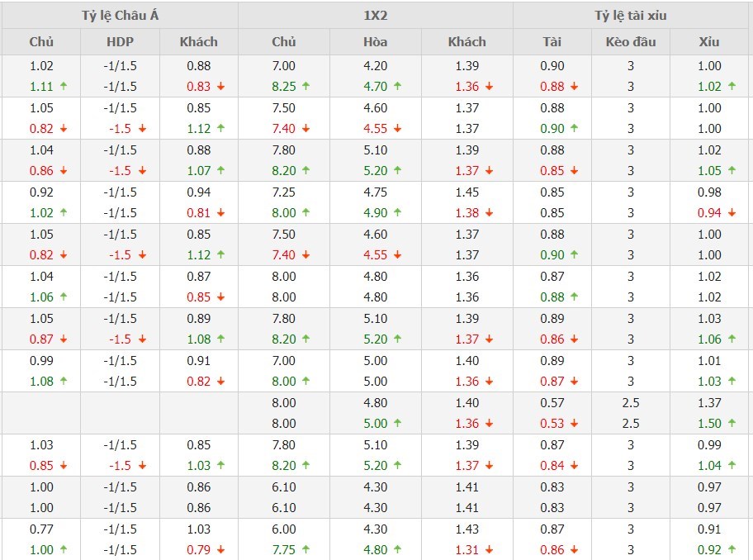
Task: Click the red down arrow beside 0.83
Action: (220, 87)
